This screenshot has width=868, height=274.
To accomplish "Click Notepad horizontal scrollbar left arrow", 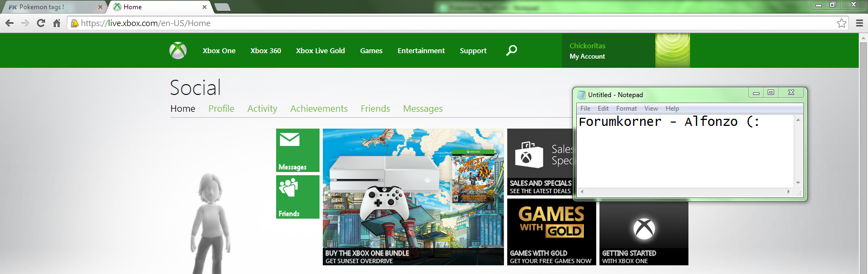I will click(582, 192).
